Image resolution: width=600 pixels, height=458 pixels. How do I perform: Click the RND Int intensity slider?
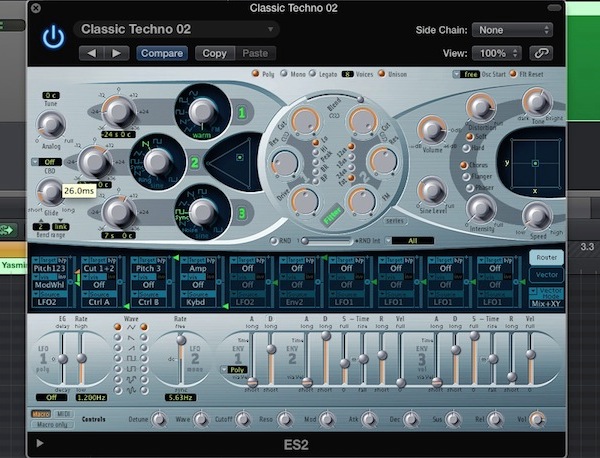pos(326,241)
